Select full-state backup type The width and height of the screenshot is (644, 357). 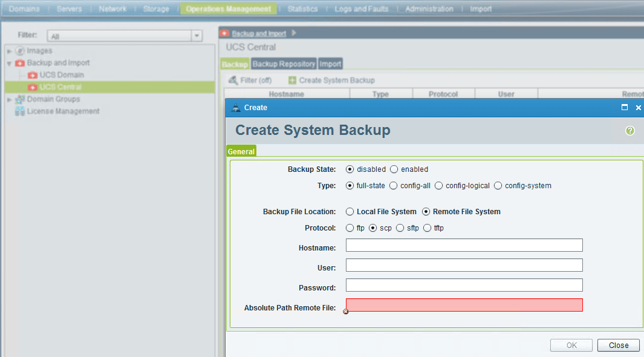(x=350, y=186)
